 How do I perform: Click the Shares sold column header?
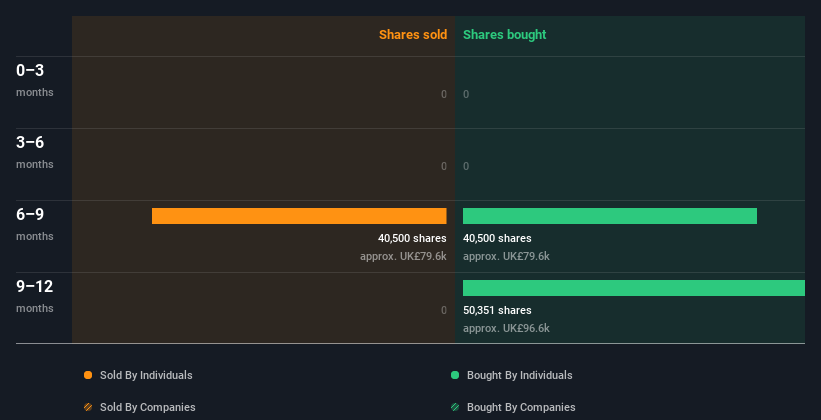click(x=413, y=35)
